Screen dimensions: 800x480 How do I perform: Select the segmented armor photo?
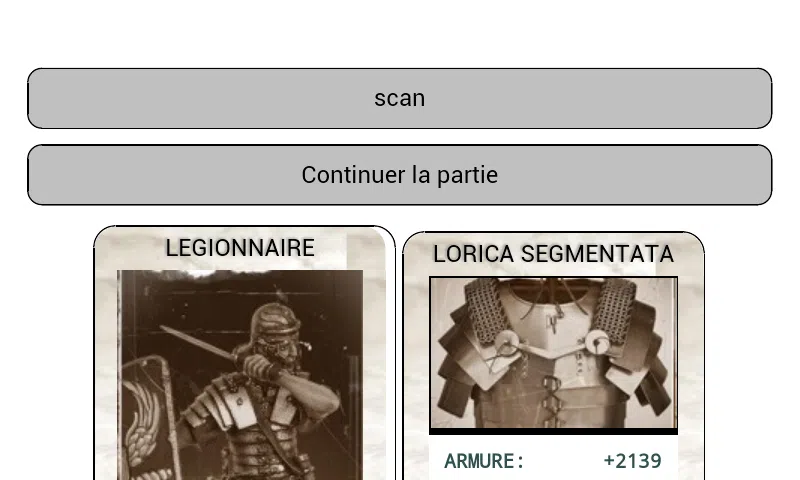(x=554, y=352)
